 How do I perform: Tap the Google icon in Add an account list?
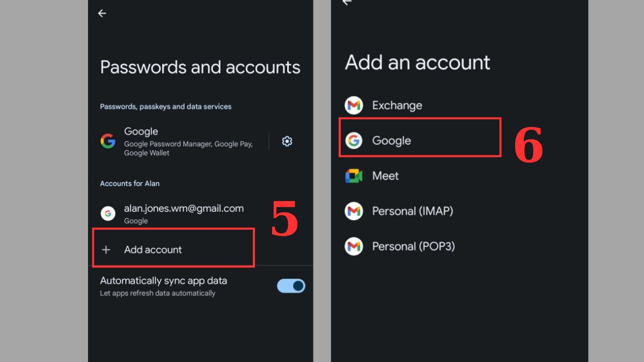pos(354,141)
